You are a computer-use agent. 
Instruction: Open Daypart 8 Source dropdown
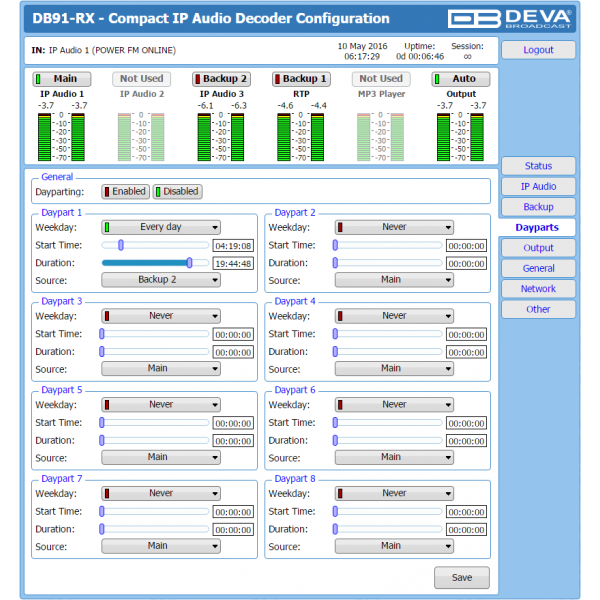tap(394, 546)
